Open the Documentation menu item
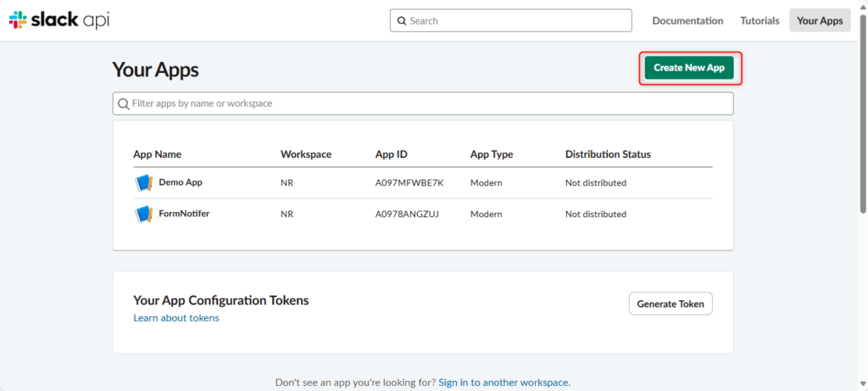Viewport: 868px width, 391px height. 687,20
